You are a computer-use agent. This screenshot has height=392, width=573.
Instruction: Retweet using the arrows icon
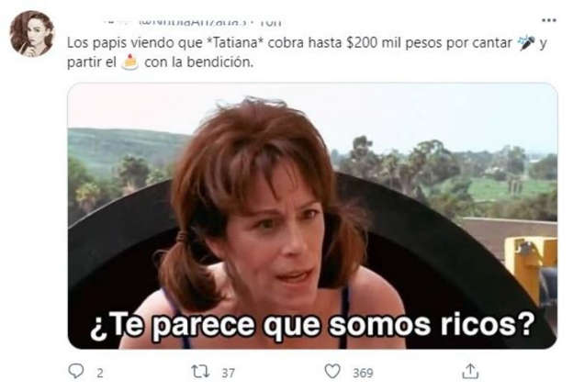[x=200, y=372]
